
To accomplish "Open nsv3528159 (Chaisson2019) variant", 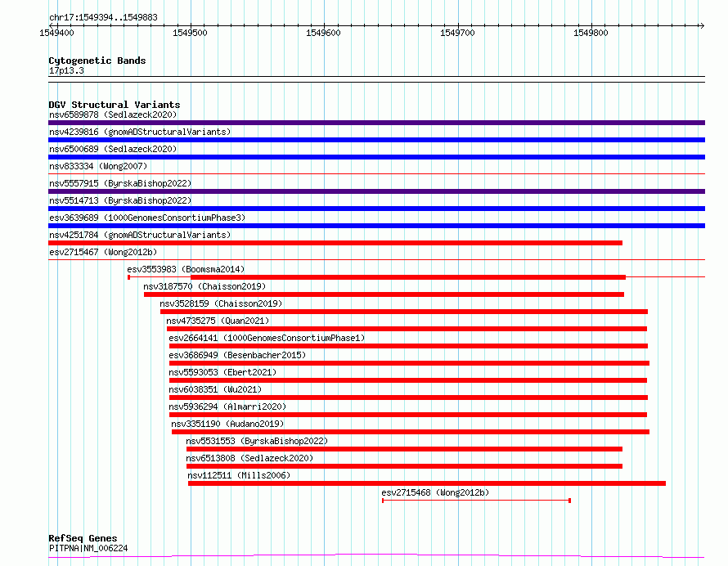I will pos(221,303).
